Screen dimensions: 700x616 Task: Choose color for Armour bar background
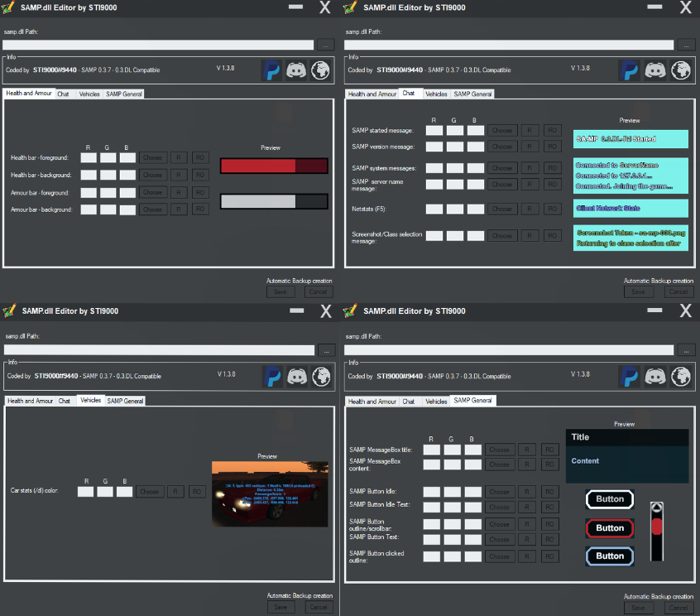153,209
